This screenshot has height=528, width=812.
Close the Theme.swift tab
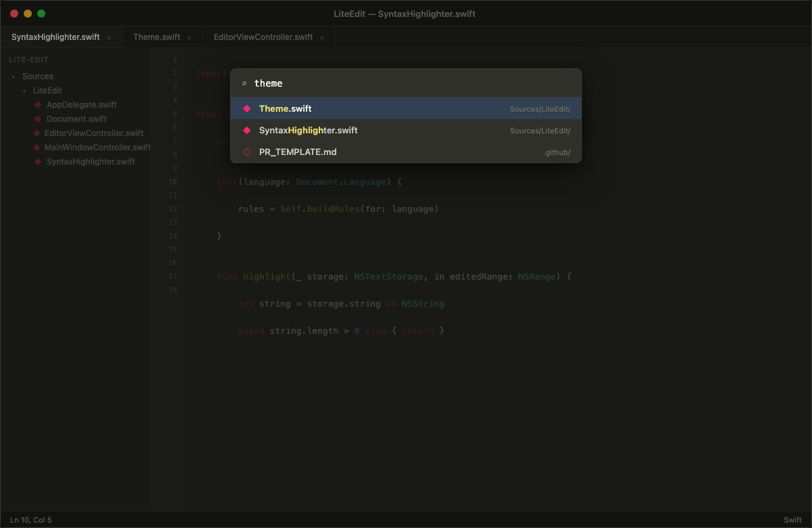coord(189,38)
